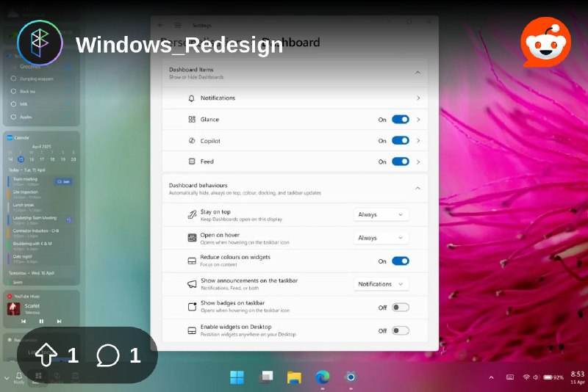
Task: Collapse the Dashboard behaviours section
Action: coord(417,189)
